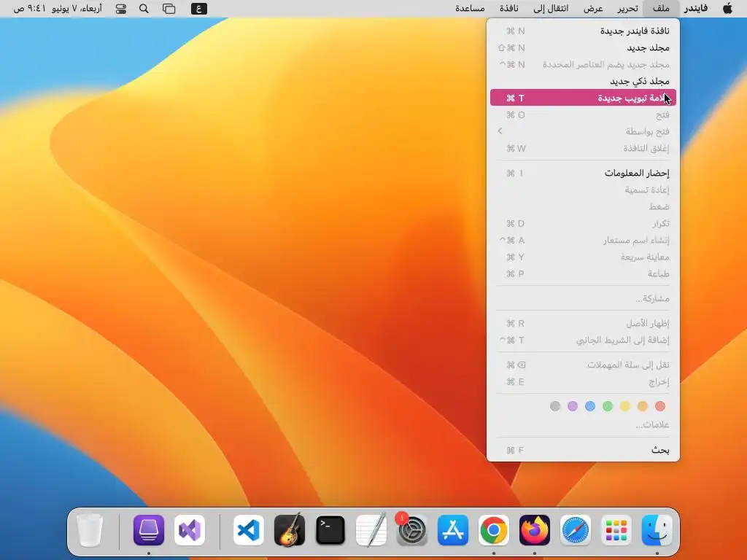The image size is (747, 560).
Task: Open the فايندر application menu
Action: (x=695, y=9)
